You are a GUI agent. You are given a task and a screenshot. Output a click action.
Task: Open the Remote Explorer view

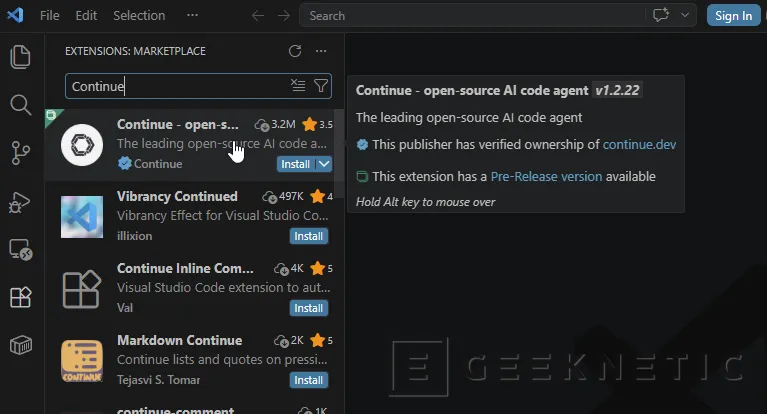(x=21, y=249)
